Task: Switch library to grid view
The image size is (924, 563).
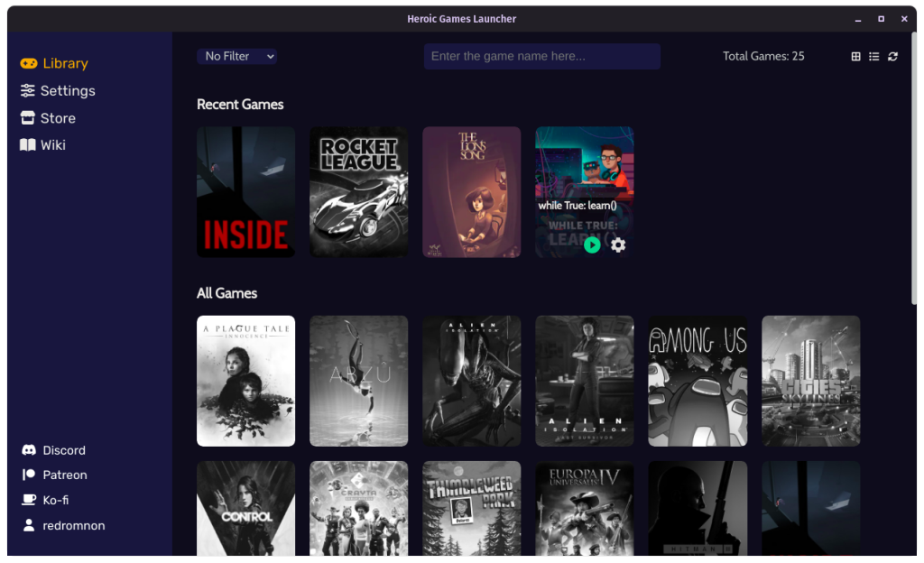Action: (x=855, y=56)
